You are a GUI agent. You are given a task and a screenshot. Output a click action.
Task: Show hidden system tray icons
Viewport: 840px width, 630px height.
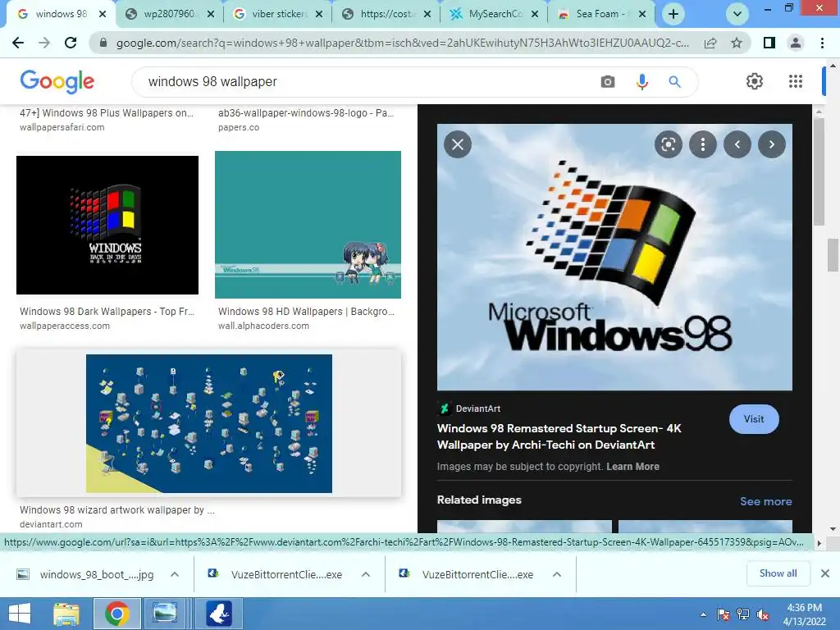[x=703, y=615]
